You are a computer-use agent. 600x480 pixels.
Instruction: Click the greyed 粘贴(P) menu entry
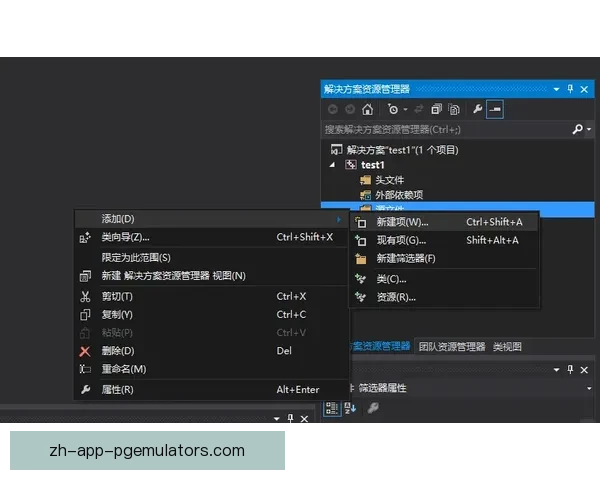click(x=211, y=333)
